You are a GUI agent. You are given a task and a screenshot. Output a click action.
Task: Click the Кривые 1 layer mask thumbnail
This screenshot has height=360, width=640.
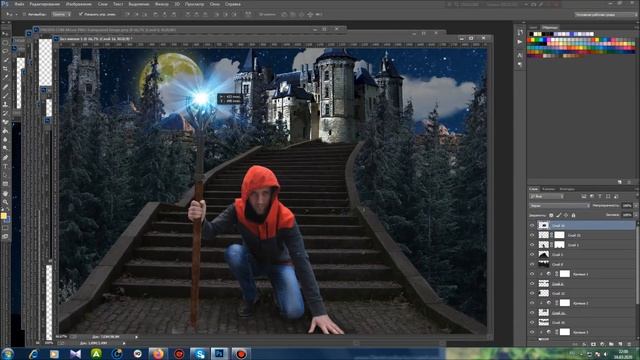(565, 274)
